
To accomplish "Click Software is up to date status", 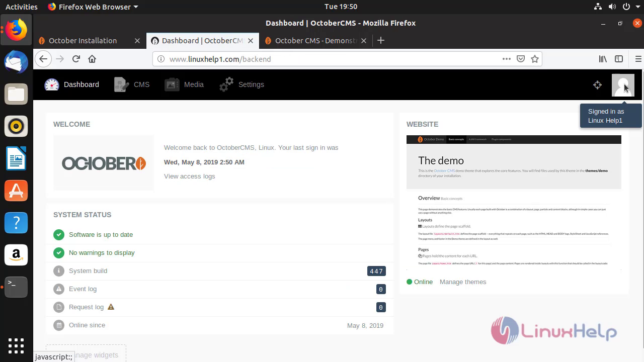I will pyautogui.click(x=101, y=234).
